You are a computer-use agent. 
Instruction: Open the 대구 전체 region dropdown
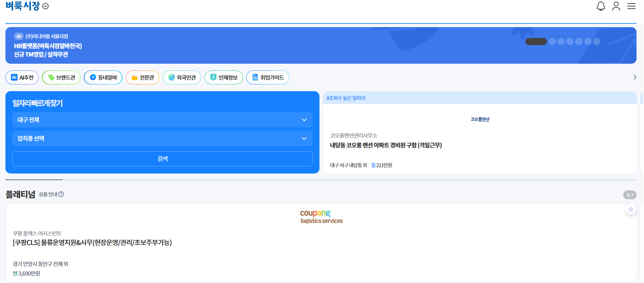[x=162, y=120]
